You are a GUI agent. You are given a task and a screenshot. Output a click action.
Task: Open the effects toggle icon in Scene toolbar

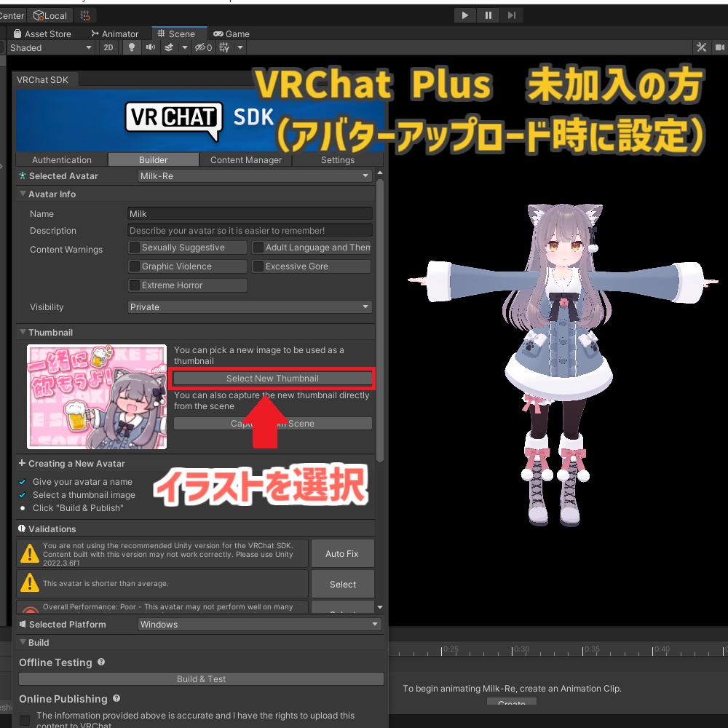169,47
